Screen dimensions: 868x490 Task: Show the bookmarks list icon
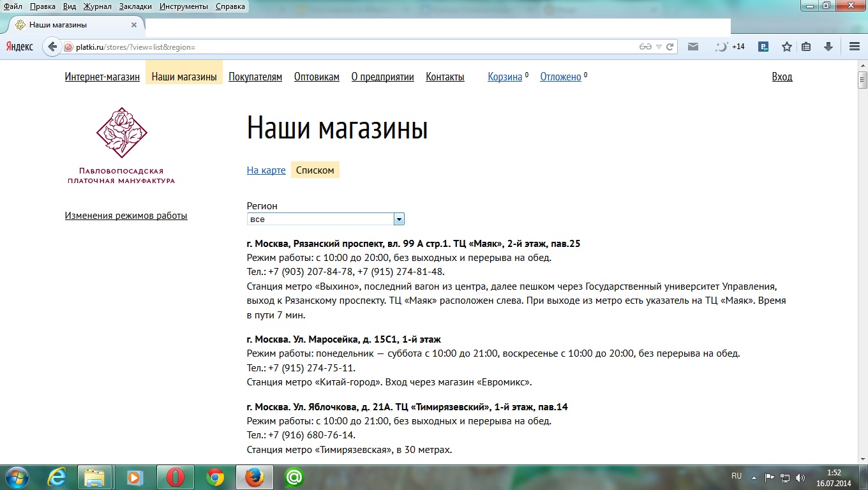pyautogui.click(x=806, y=47)
